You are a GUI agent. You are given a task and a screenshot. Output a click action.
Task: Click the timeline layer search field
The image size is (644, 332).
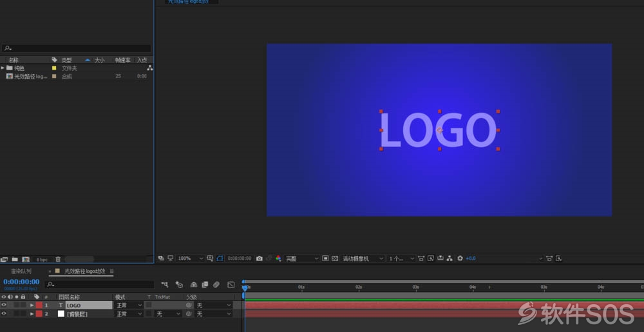click(99, 284)
